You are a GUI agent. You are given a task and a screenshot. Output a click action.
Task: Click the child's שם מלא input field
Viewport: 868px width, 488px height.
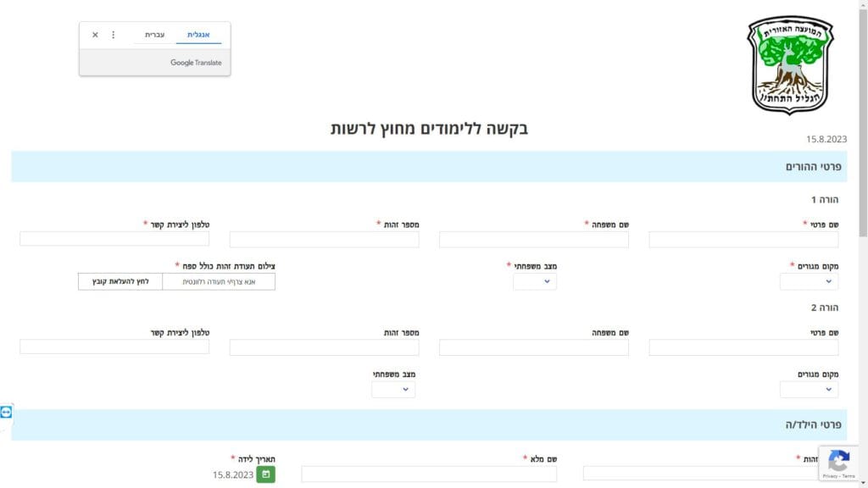pyautogui.click(x=429, y=474)
